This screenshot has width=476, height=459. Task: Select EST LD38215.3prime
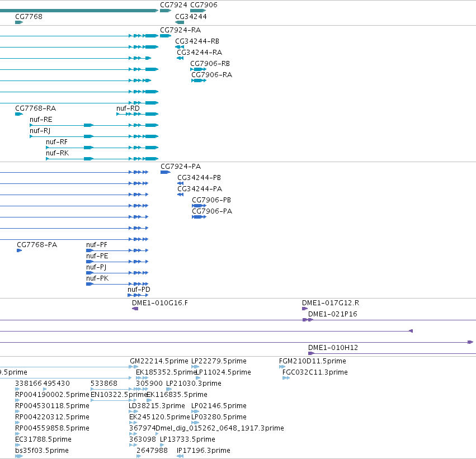pyautogui.click(x=157, y=406)
